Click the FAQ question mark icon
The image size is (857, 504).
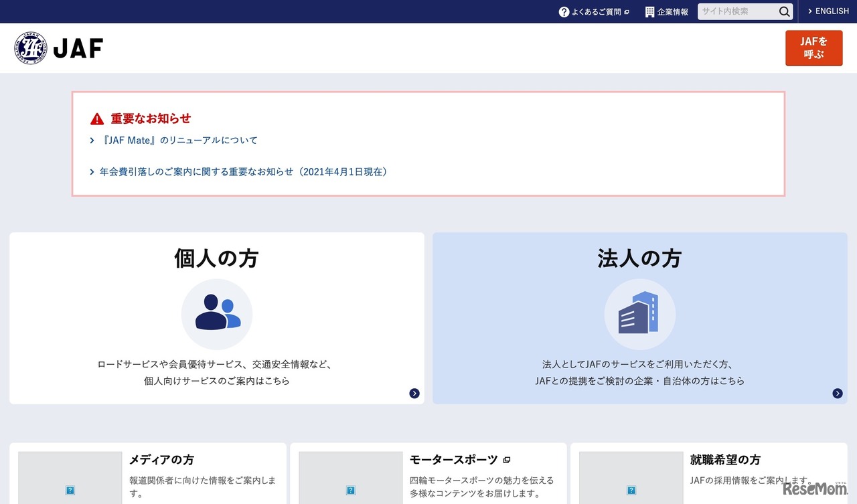564,12
